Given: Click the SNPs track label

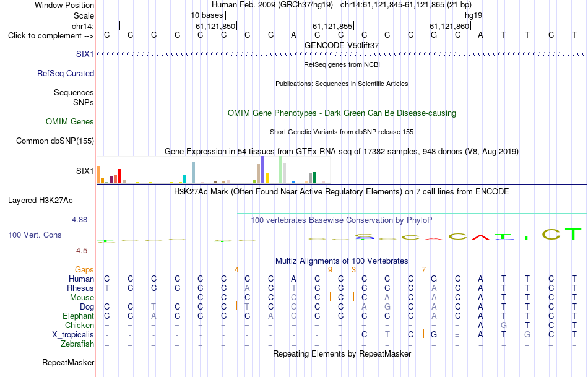Looking at the screenshot, I should (84, 102).
